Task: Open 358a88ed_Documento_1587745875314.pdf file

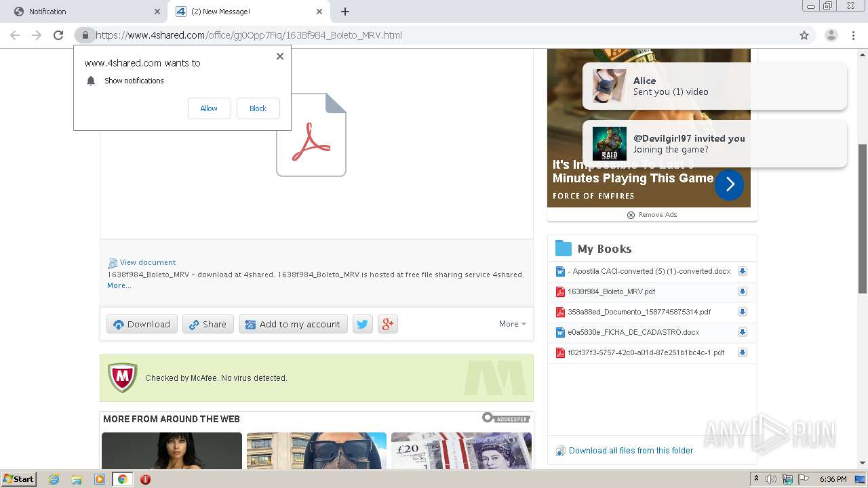Action: pyautogui.click(x=639, y=312)
